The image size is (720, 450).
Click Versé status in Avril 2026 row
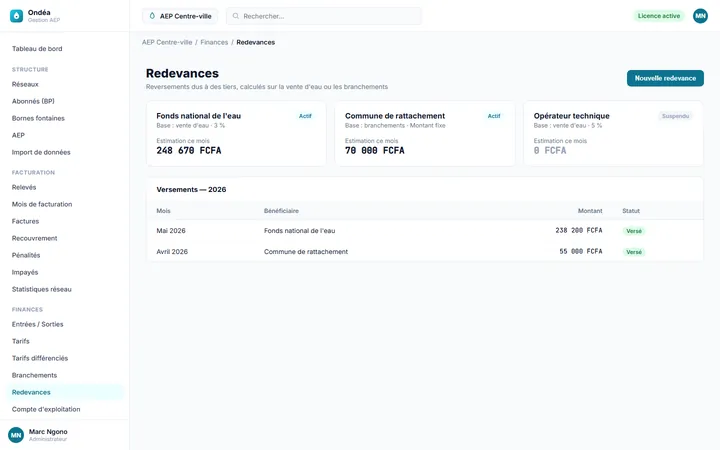click(x=634, y=252)
